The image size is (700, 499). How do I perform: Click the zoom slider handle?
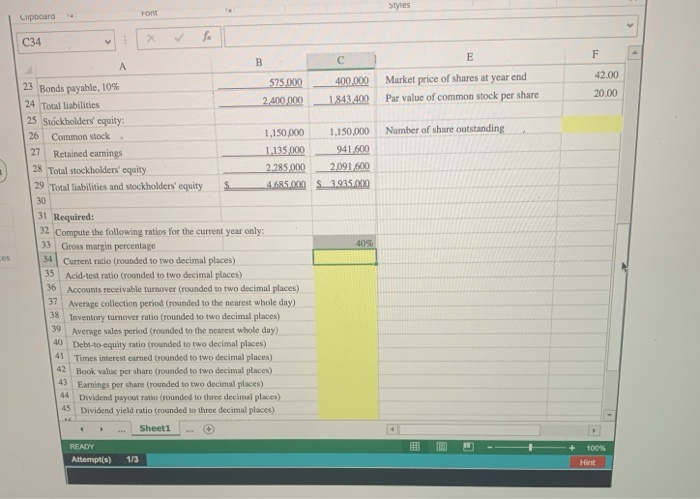pos(530,447)
